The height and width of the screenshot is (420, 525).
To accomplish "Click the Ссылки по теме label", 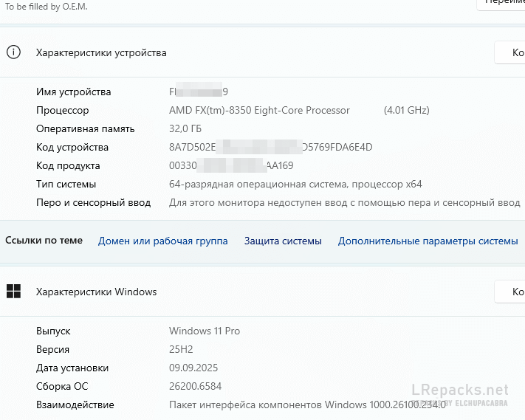I will (x=44, y=241).
